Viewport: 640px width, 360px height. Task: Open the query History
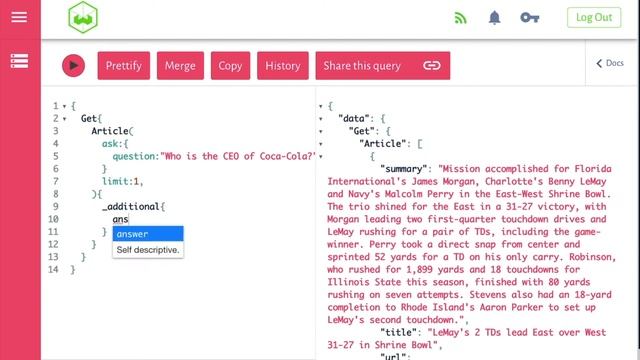pyautogui.click(x=282, y=66)
